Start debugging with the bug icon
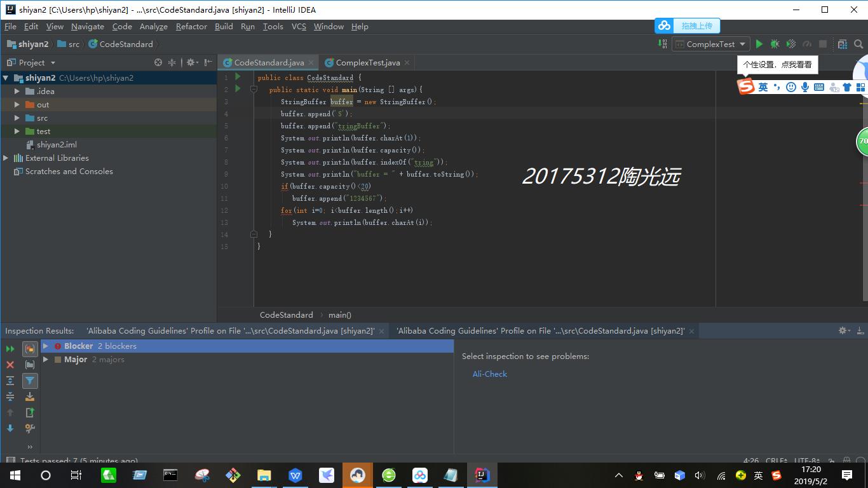 (775, 44)
